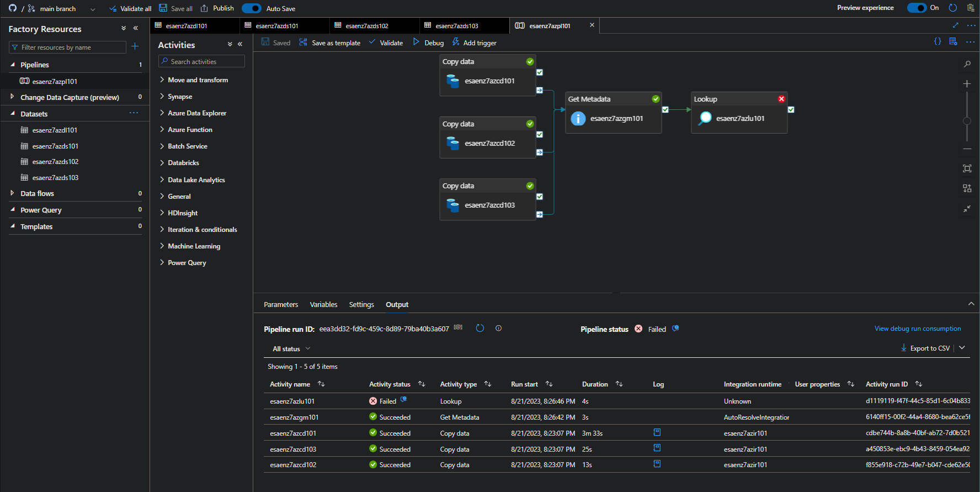Screen dimensions: 980x492
Task: Open All status filter dropdown
Action: pos(291,349)
